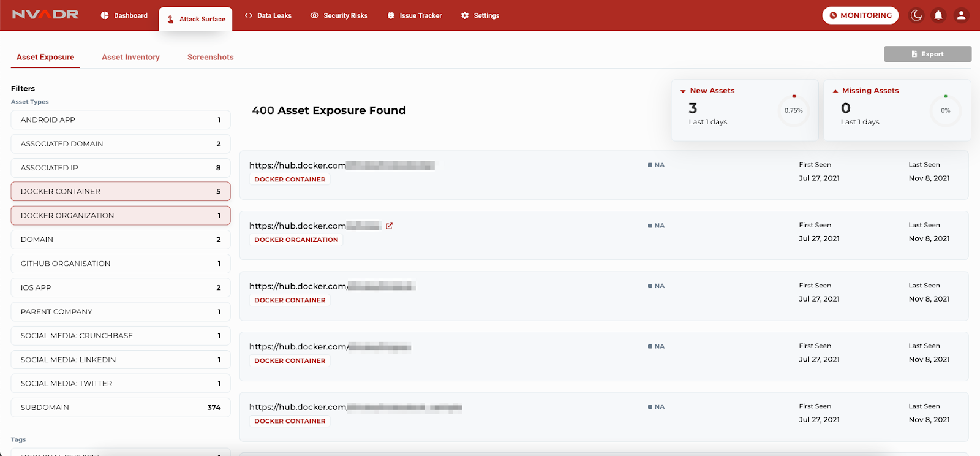Click the MONITORING button
Image resolution: width=980 pixels, height=456 pixels.
click(861, 15)
